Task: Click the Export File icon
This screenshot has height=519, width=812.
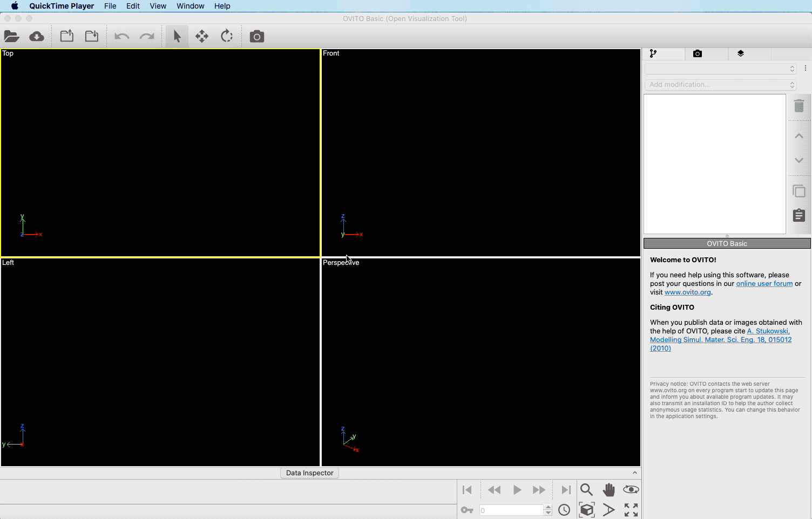Action: [x=67, y=37]
